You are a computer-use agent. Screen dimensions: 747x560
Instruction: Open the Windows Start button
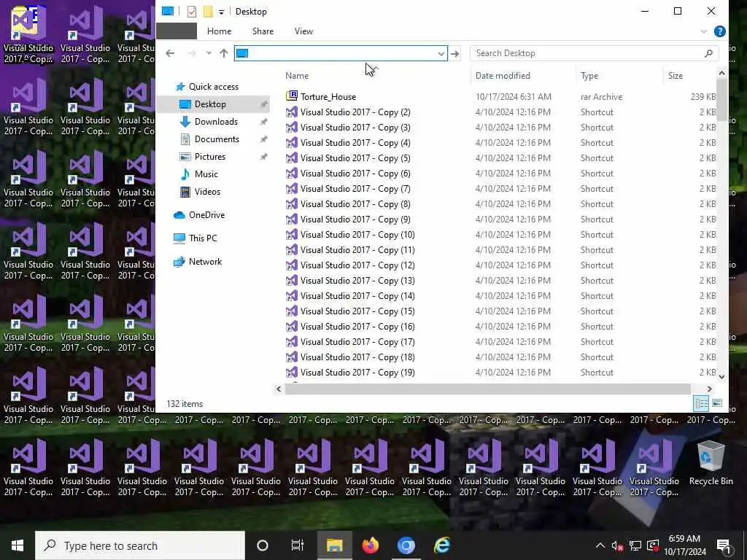[18, 545]
